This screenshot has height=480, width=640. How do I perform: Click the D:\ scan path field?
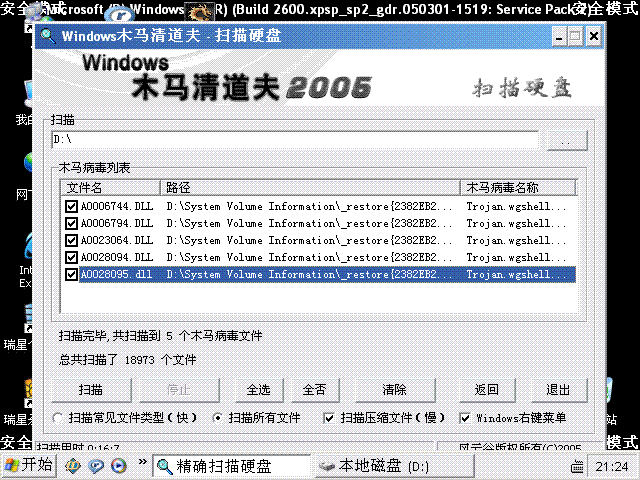(x=295, y=140)
